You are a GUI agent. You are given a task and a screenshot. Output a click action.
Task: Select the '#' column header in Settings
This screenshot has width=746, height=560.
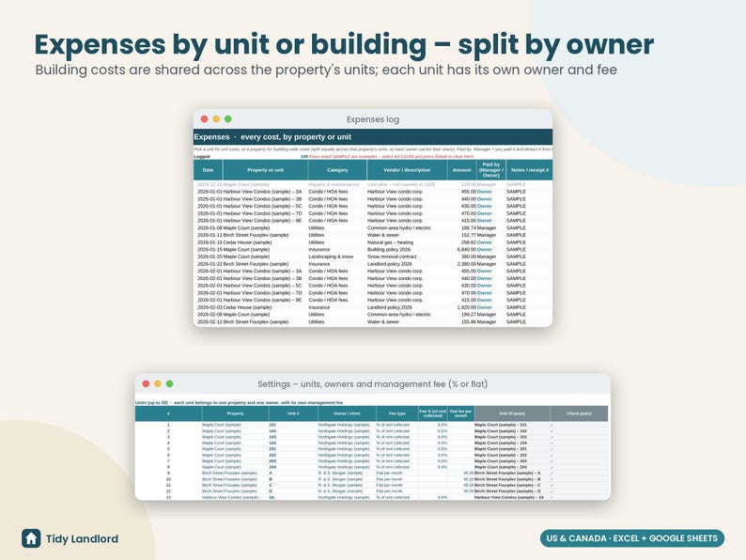point(168,413)
